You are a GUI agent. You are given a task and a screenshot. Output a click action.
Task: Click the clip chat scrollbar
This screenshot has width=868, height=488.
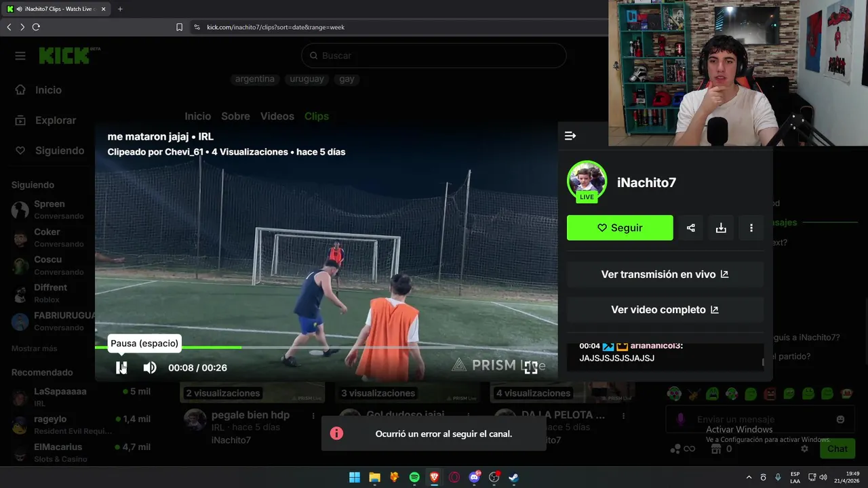pyautogui.click(x=762, y=363)
